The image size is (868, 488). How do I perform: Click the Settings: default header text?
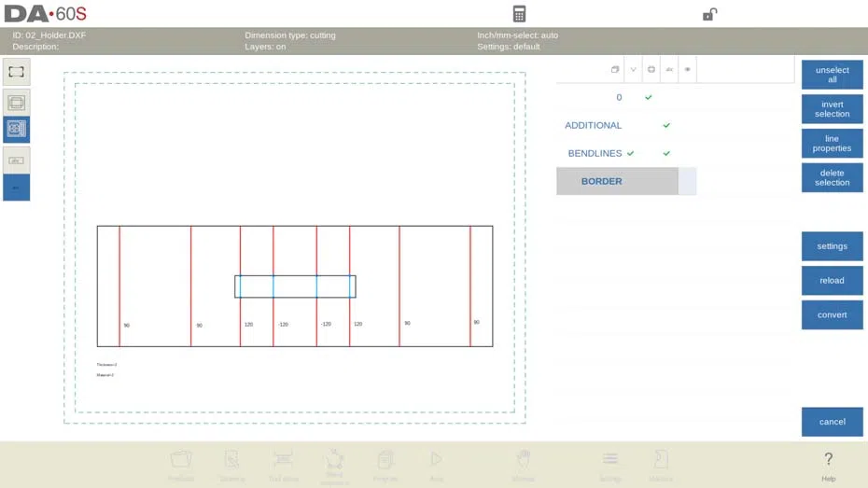pyautogui.click(x=508, y=47)
